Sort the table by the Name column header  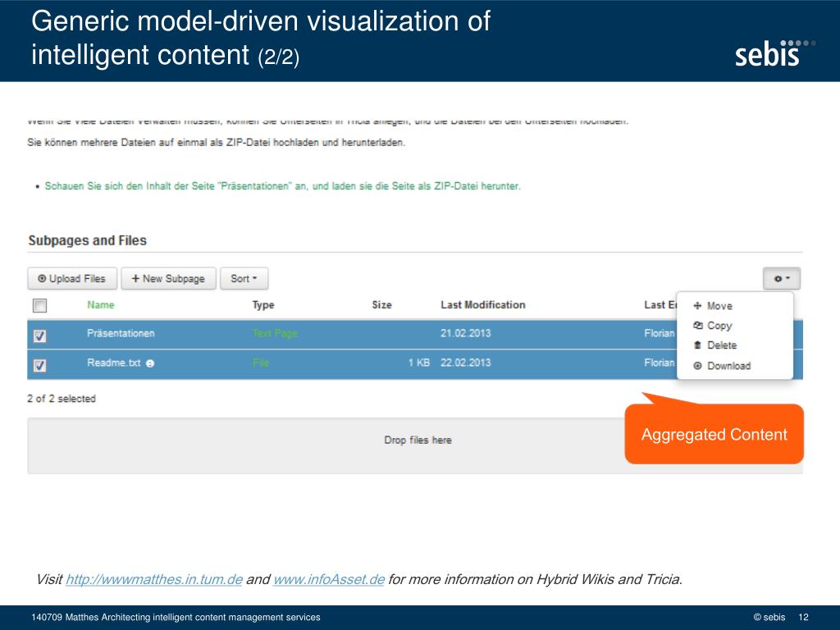coord(101,305)
